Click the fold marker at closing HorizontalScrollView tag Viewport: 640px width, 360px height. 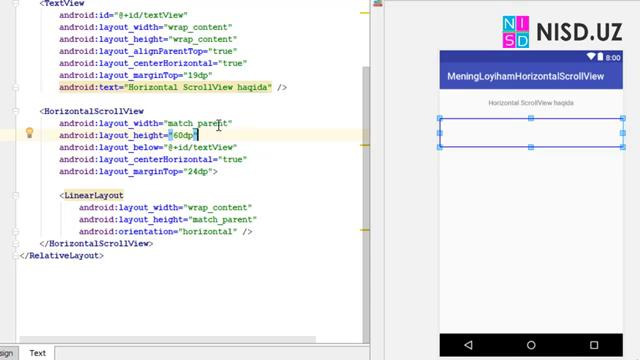coord(16,244)
